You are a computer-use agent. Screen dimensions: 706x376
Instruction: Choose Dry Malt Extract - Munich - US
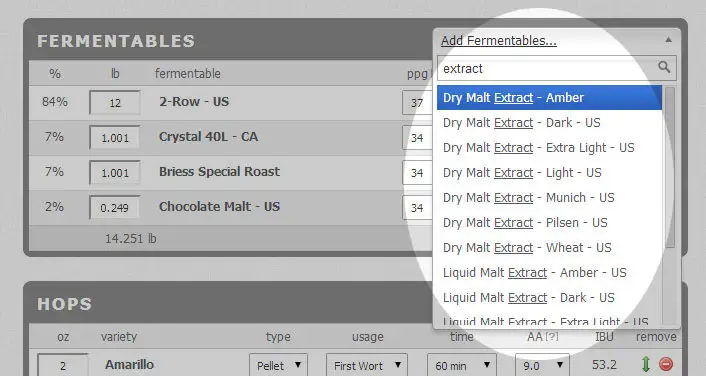click(x=549, y=198)
